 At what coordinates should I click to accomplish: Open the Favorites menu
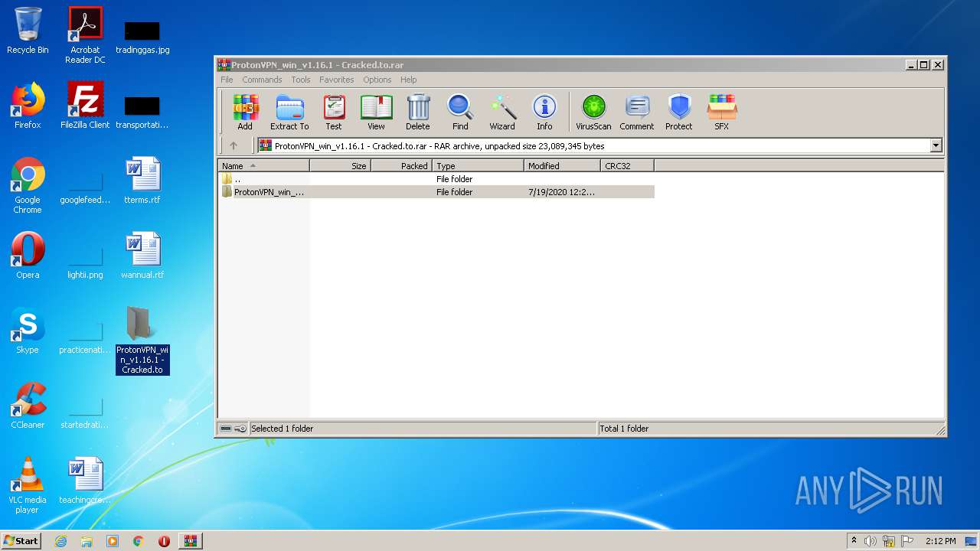(337, 80)
